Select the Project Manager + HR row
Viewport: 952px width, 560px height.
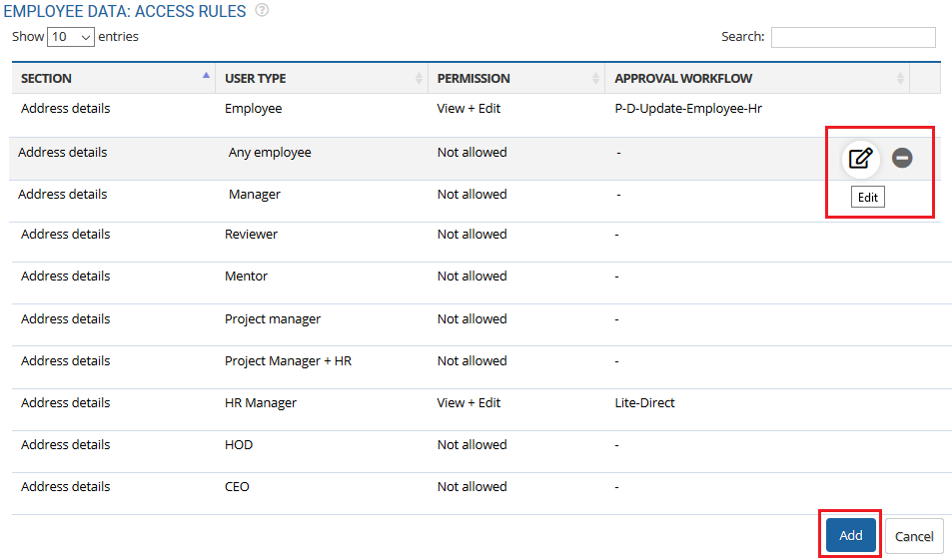pyautogui.click(x=288, y=361)
